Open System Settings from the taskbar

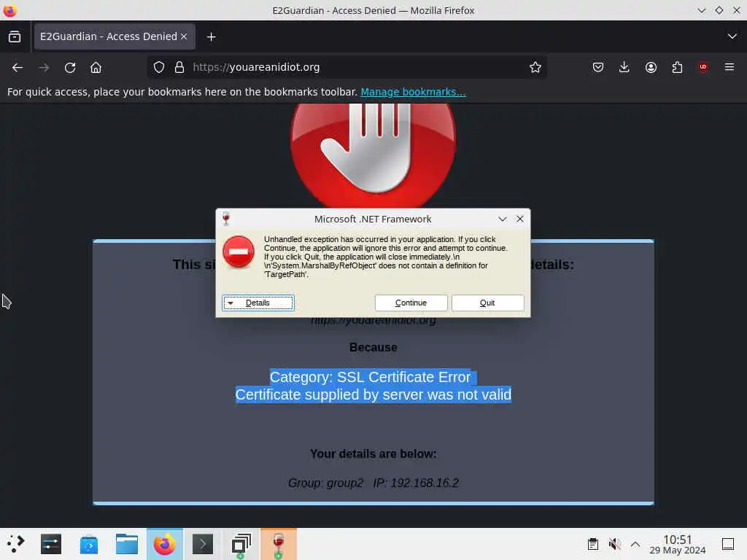[x=51, y=544]
